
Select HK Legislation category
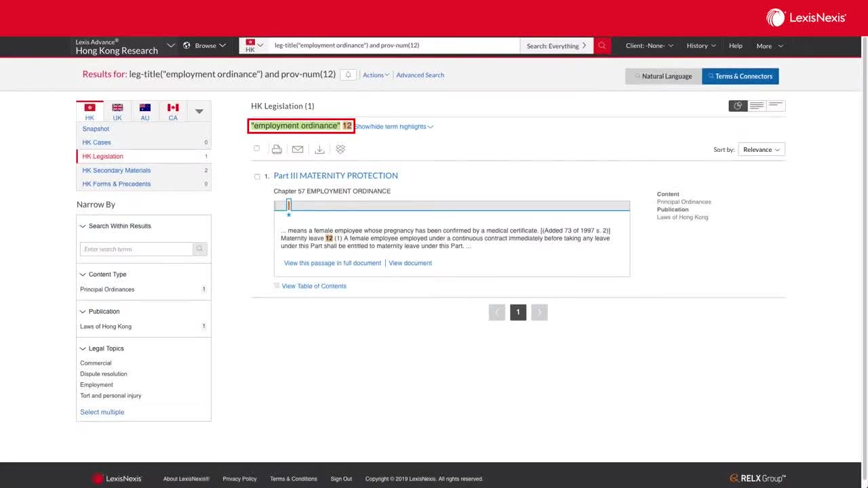[x=102, y=157]
